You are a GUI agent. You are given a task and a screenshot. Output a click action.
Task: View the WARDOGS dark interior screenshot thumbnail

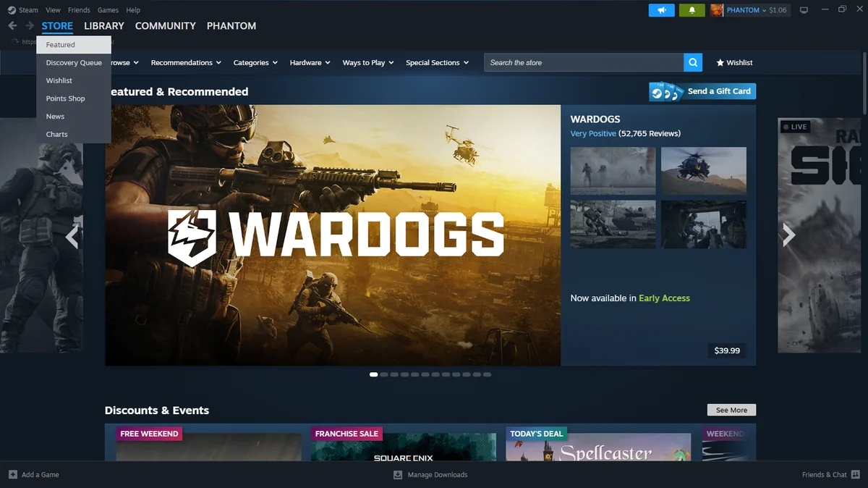(704, 224)
